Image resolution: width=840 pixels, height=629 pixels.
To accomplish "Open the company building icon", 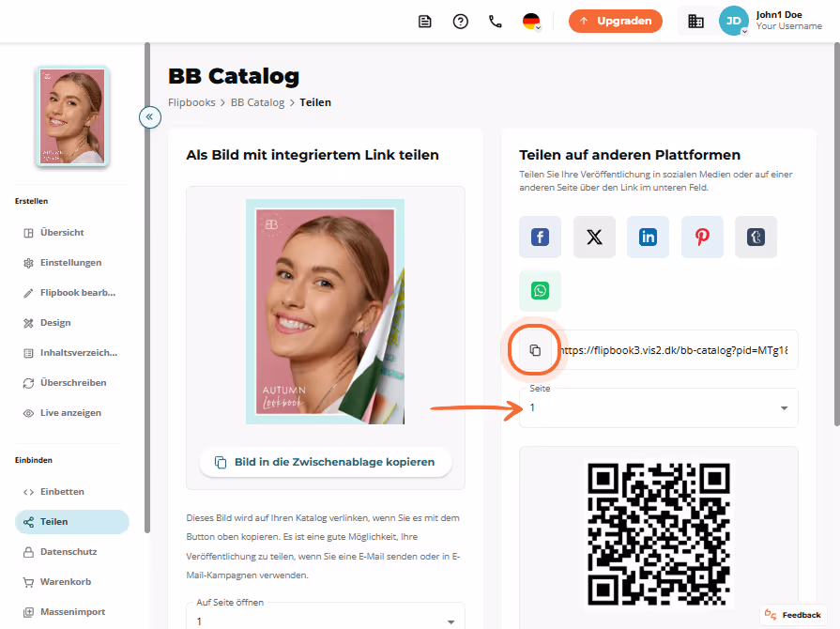I will 695,22.
